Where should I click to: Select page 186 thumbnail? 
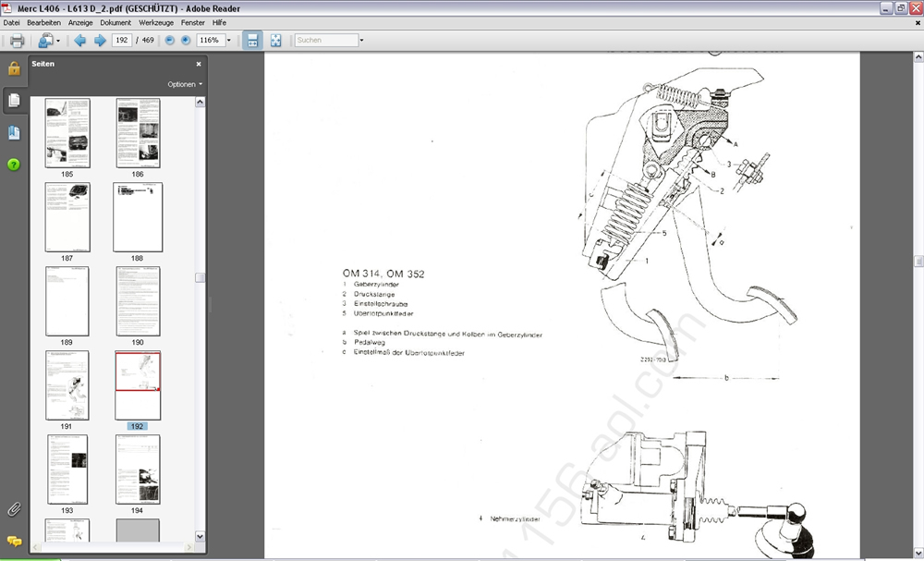point(138,133)
